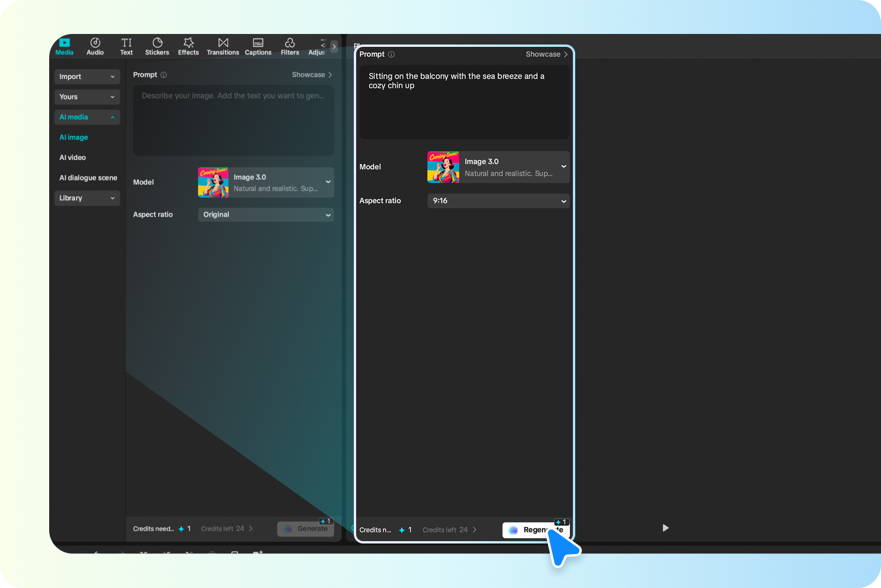Select AI dialogue scene in the sidebar
Screen dimensions: 881x588
click(88, 177)
